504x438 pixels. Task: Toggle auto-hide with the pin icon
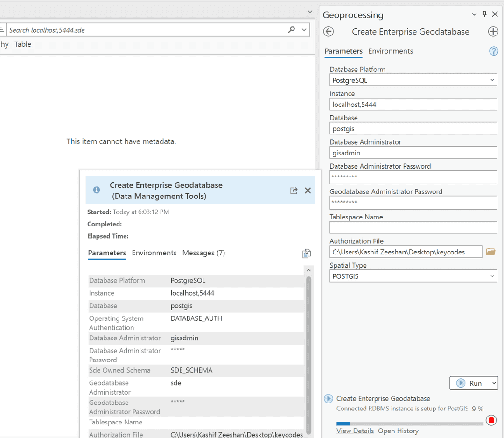(x=484, y=14)
